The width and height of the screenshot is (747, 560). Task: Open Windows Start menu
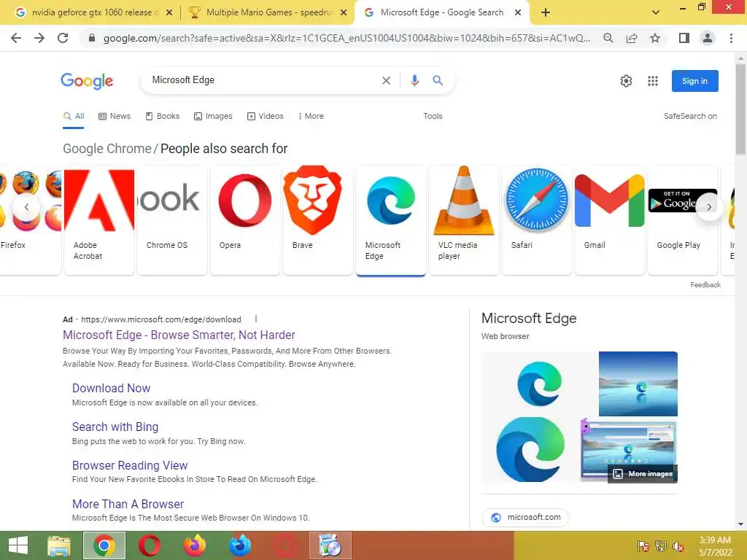[18, 545]
